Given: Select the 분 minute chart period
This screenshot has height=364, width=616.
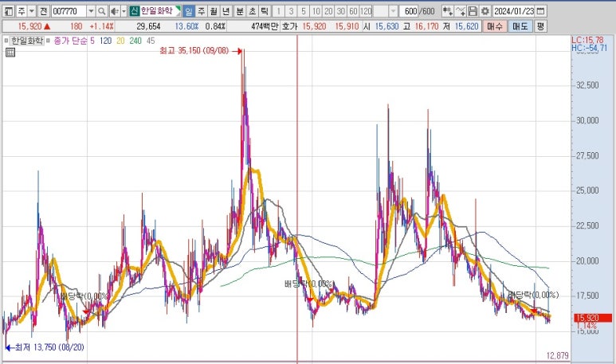Looking at the screenshot, I should [x=240, y=11].
